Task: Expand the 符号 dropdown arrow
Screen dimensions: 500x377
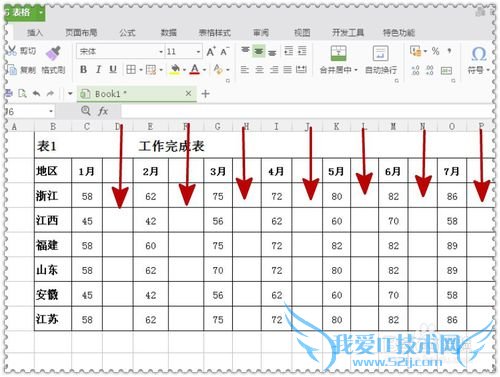Action: (x=488, y=70)
